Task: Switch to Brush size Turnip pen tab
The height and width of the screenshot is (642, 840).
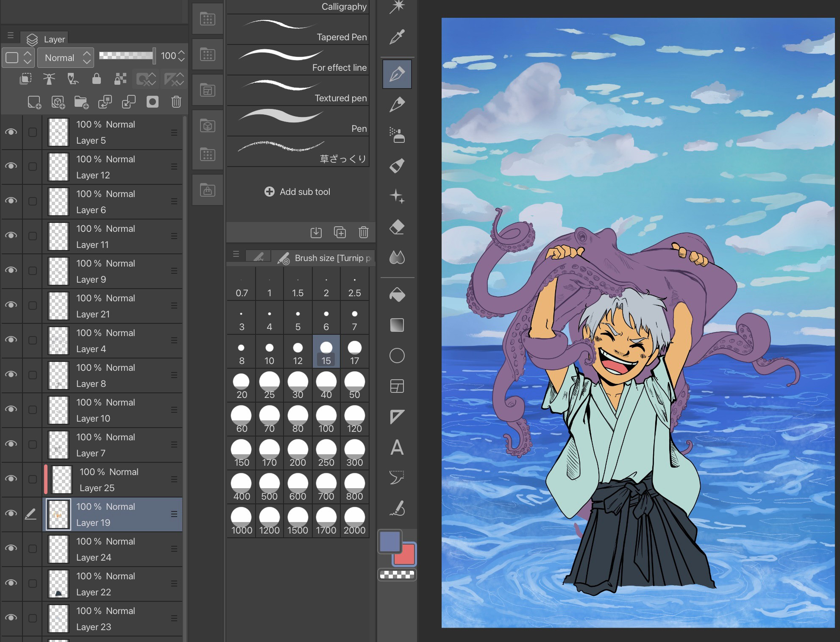Action: click(x=324, y=258)
